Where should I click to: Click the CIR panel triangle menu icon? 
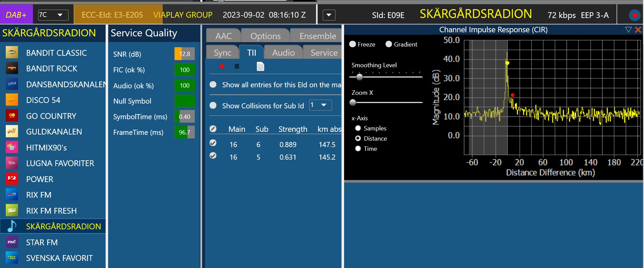[628, 30]
